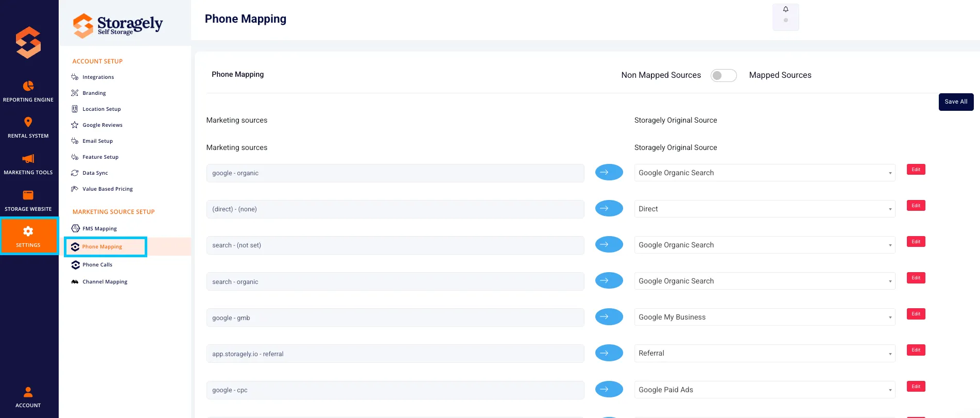Click the app.storagely.io - referral field
980x418 pixels.
[395, 354]
